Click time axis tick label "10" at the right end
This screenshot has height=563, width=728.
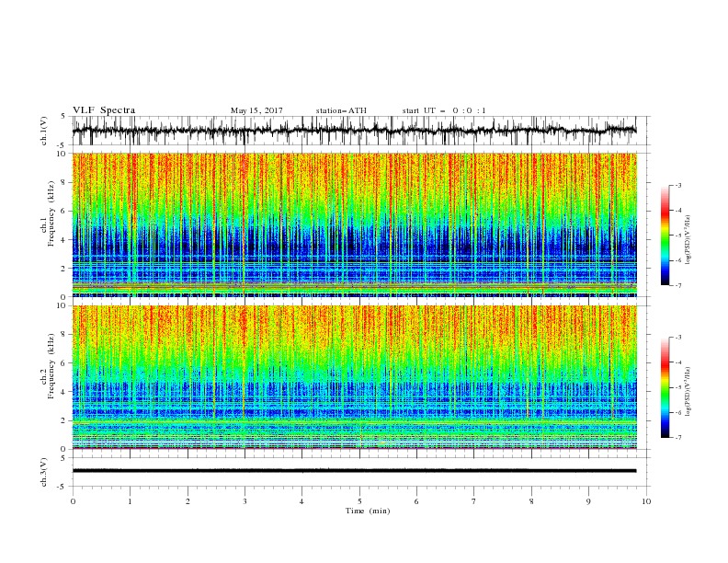(x=646, y=501)
